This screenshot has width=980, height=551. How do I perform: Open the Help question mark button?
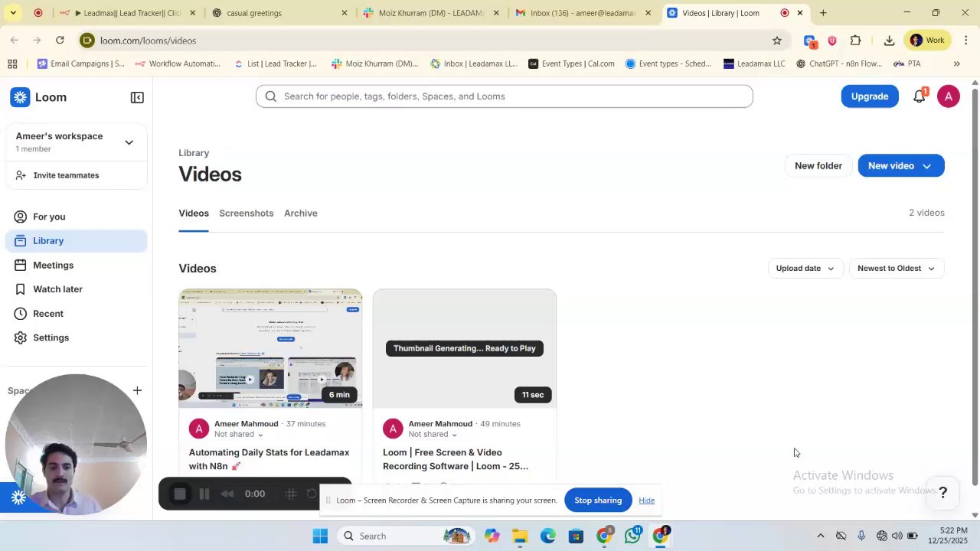(943, 493)
